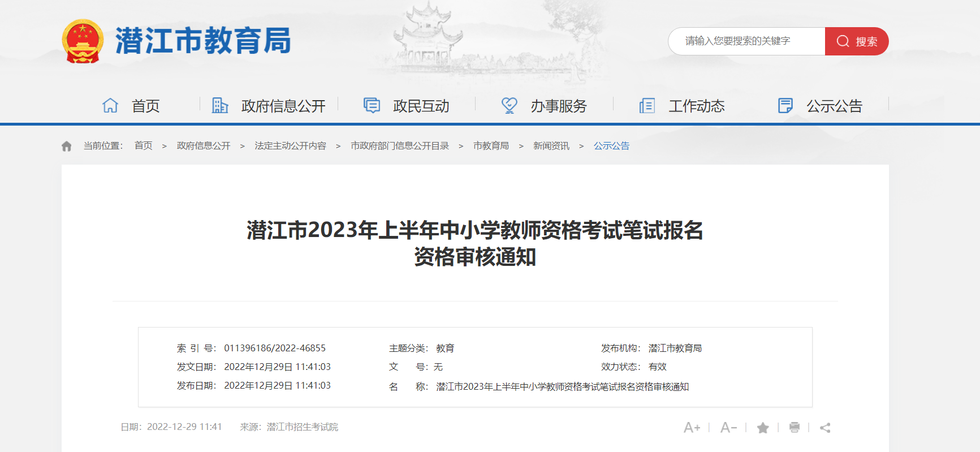Open the 办事服务 navigation menu
Screen dimensions: 980x452
[x=559, y=106]
